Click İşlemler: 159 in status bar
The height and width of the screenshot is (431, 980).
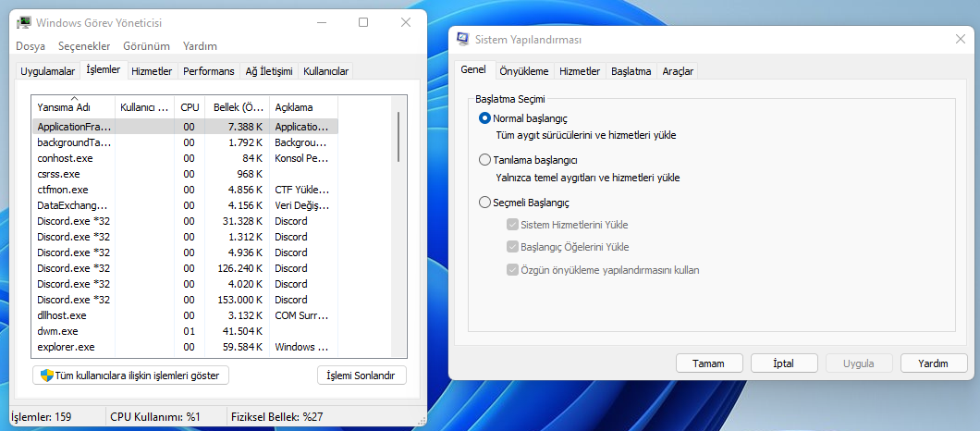[x=42, y=416]
